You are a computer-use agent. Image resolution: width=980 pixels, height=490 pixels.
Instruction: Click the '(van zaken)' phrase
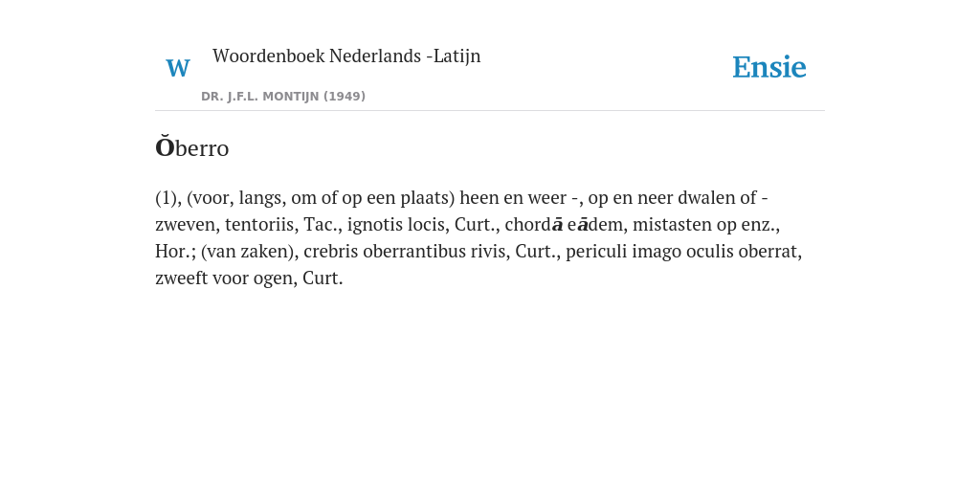pos(250,252)
